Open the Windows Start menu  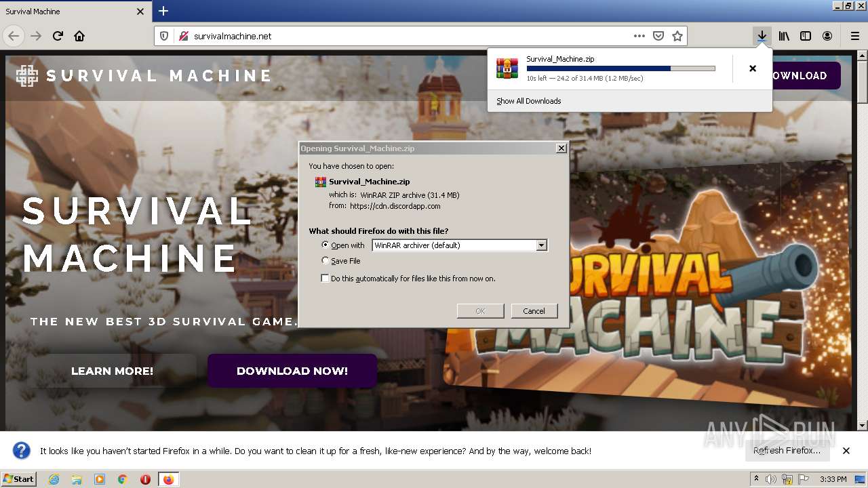[19, 479]
